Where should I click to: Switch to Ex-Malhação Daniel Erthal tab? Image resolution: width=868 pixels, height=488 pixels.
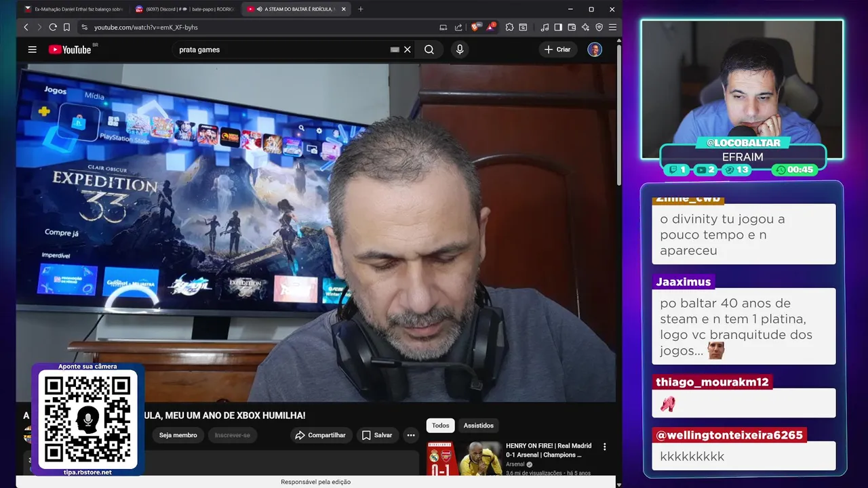tap(73, 9)
